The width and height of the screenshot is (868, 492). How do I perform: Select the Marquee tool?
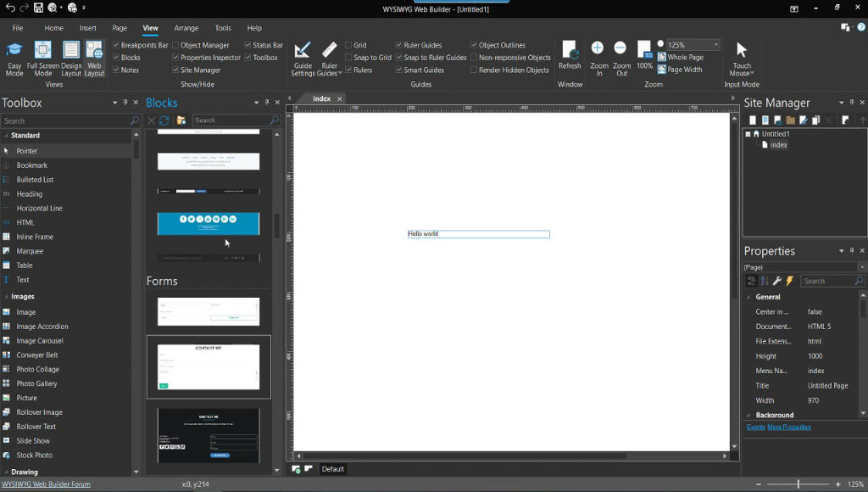pos(30,251)
